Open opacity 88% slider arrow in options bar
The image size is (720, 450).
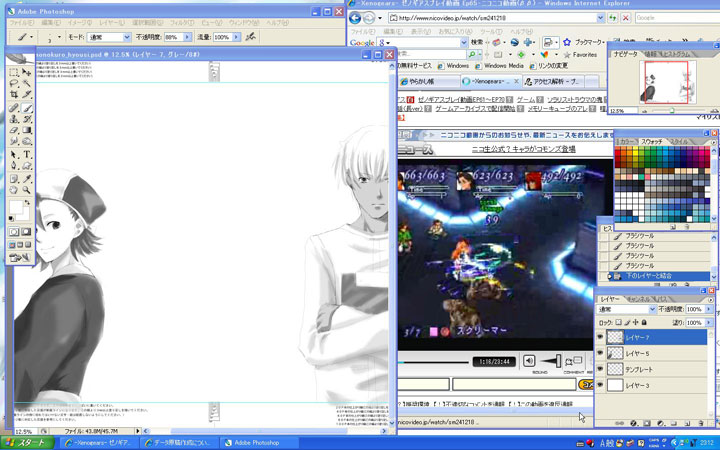coord(187,37)
